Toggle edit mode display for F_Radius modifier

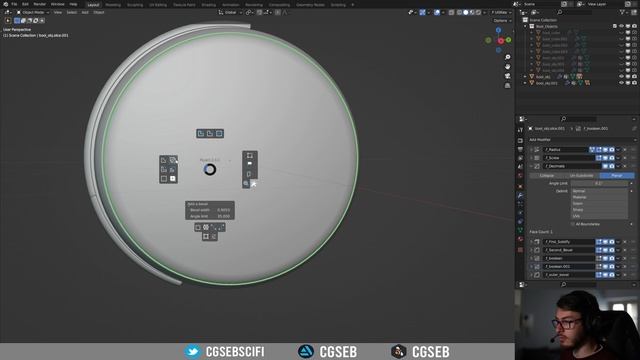coord(599,150)
